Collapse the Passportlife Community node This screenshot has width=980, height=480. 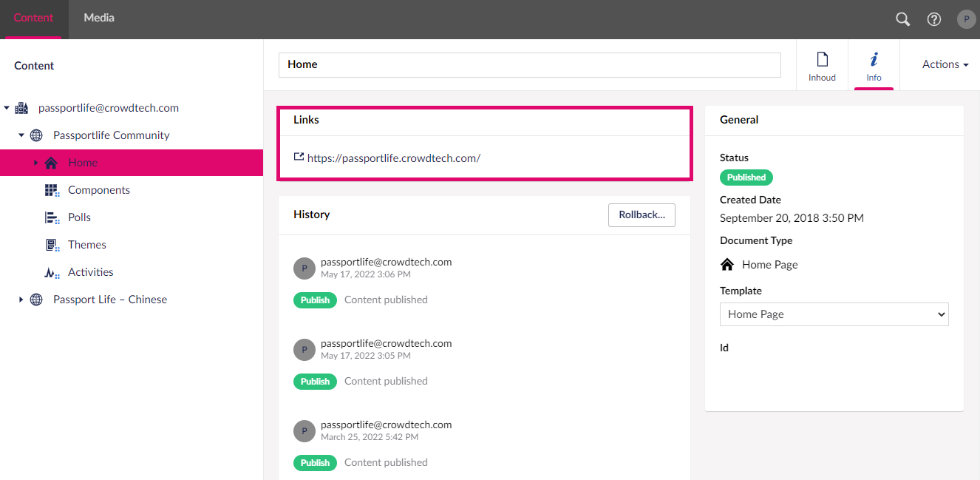click(x=21, y=135)
